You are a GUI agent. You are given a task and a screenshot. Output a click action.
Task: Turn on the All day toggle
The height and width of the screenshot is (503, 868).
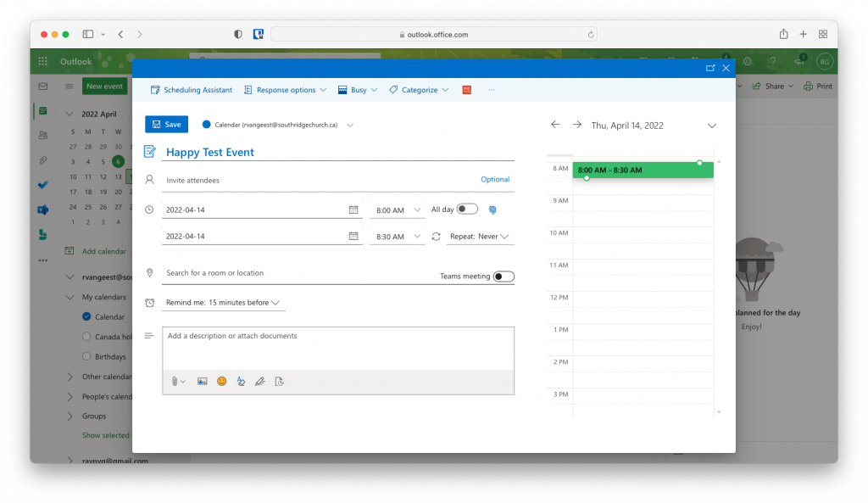pyautogui.click(x=467, y=210)
